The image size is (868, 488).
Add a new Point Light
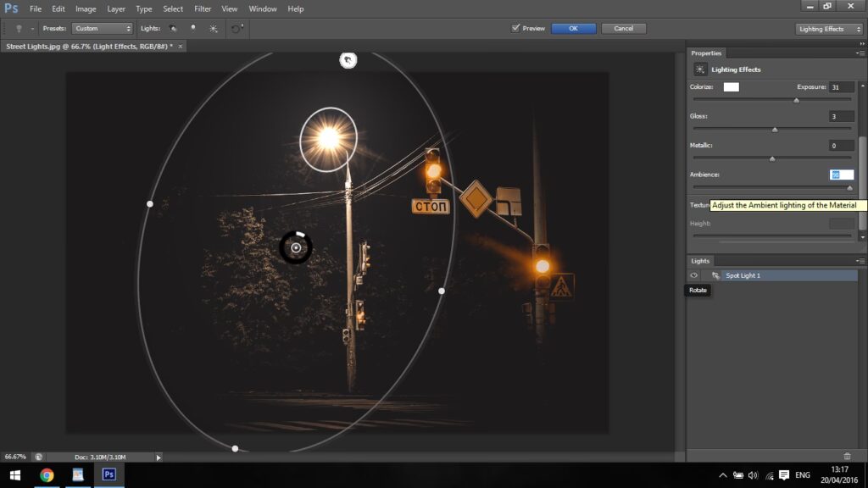click(193, 28)
